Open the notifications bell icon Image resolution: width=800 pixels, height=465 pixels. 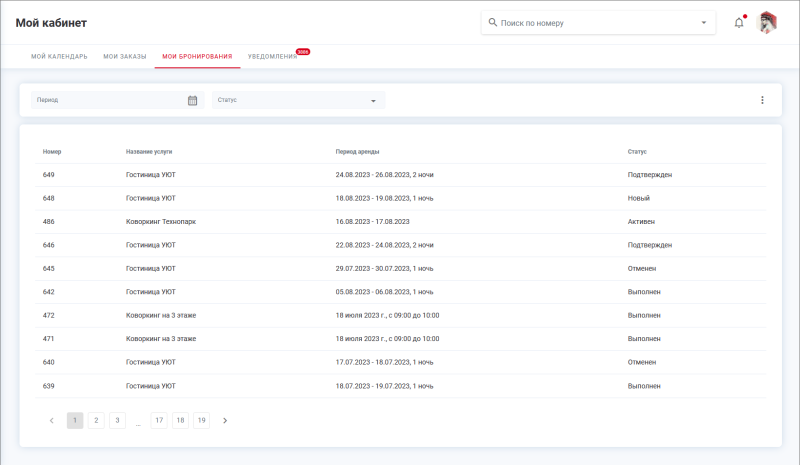[x=739, y=22]
